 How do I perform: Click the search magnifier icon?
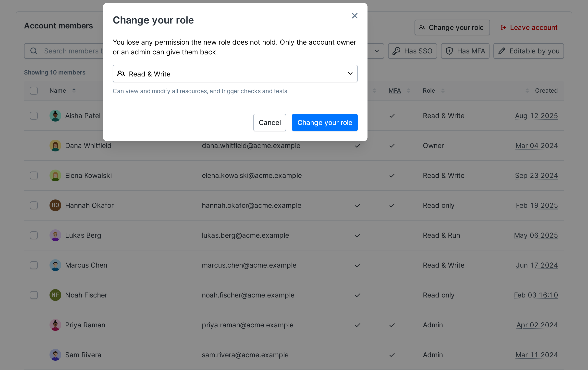click(x=34, y=51)
